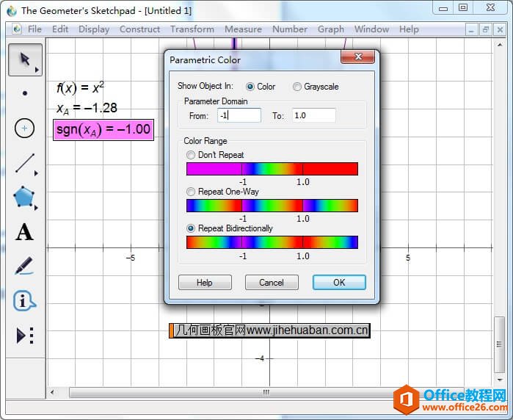The image size is (513, 420).
Task: Select the Straightedge line tool
Action: (x=25, y=163)
